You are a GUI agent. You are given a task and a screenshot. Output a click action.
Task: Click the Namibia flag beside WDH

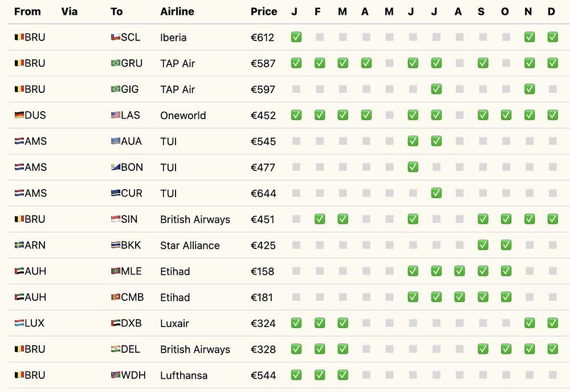[115, 375]
